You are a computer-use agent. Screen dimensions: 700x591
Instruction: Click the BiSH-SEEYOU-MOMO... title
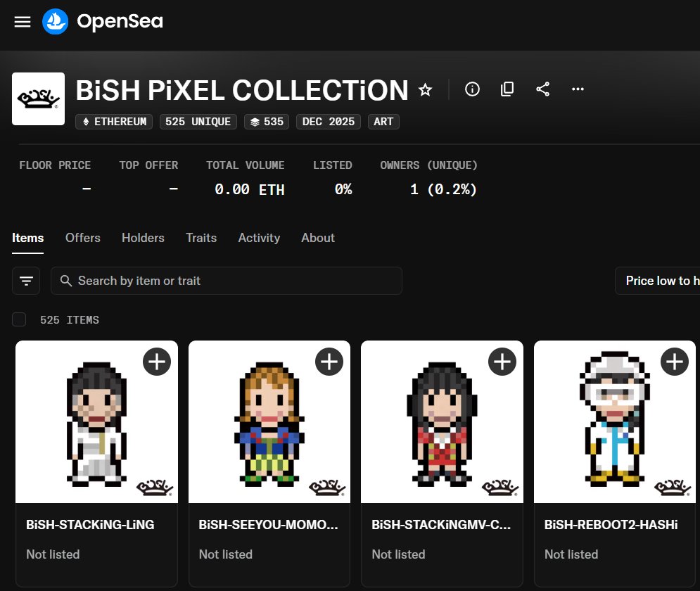(268, 524)
